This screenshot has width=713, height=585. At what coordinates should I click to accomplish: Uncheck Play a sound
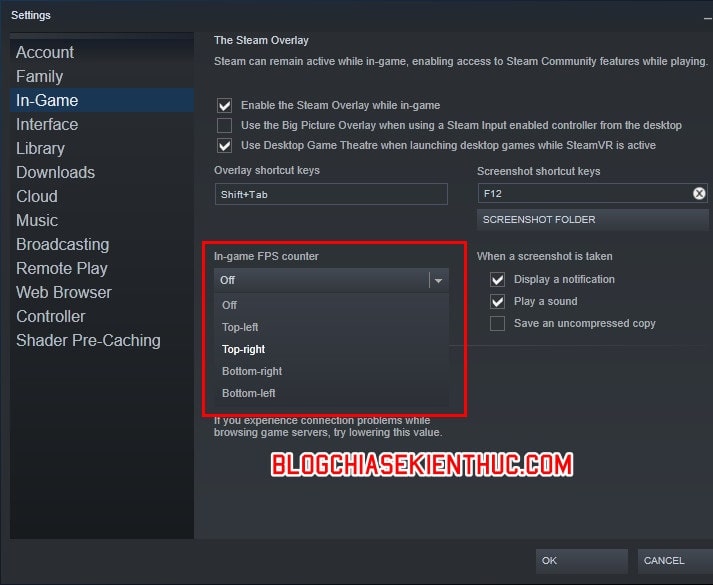tap(497, 301)
